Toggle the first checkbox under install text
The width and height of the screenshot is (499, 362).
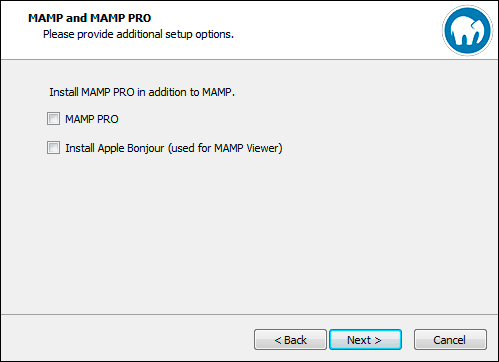coord(53,119)
